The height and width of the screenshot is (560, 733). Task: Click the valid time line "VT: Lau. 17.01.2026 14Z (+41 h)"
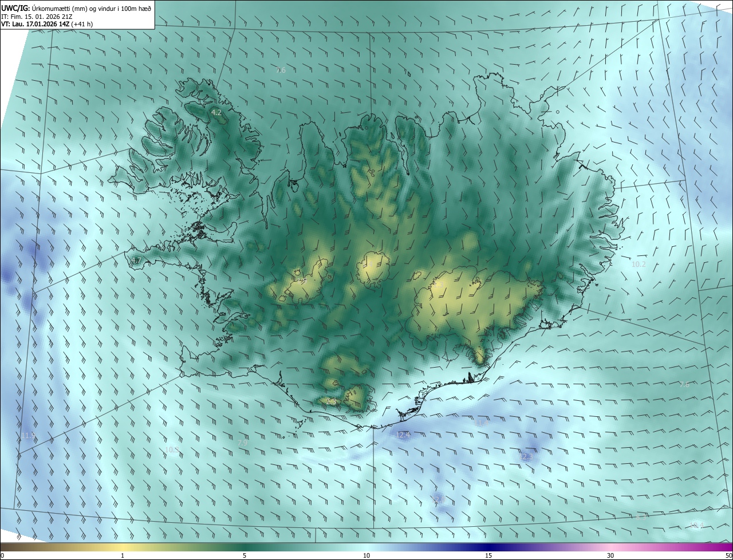pos(47,24)
